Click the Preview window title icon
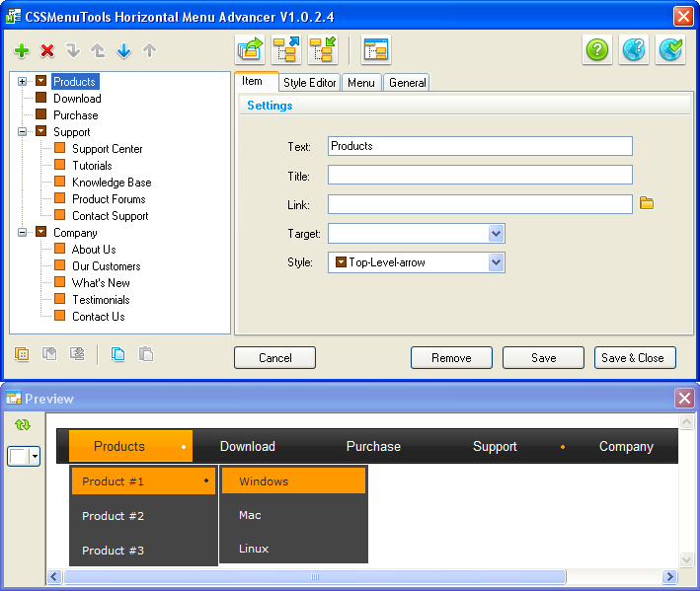 click(x=14, y=398)
